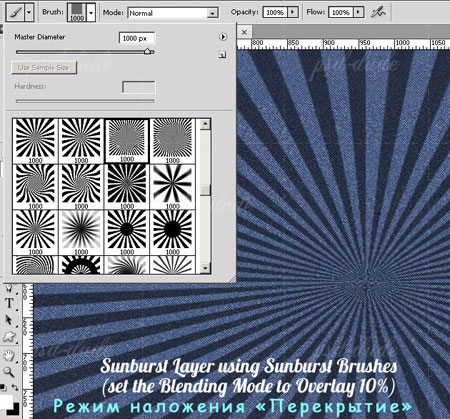Image resolution: width=450 pixels, height=419 pixels.
Task: Select the Path Selection tool
Action: 9,320
